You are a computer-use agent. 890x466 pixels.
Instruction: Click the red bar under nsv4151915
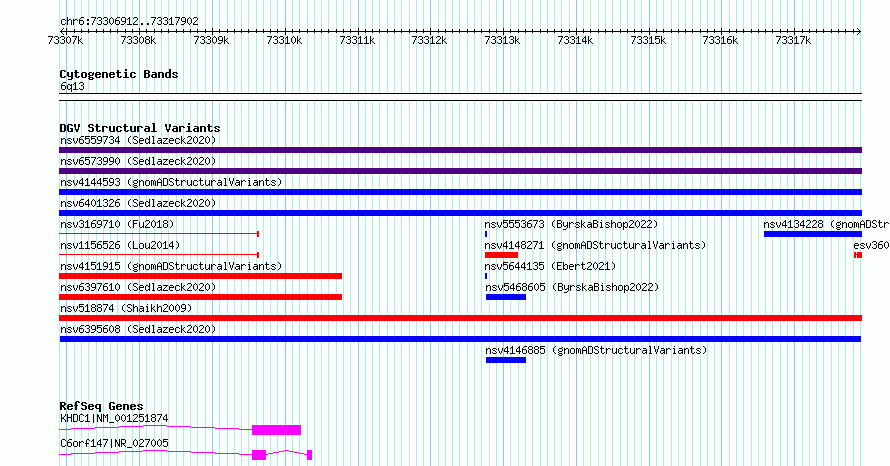(200, 276)
